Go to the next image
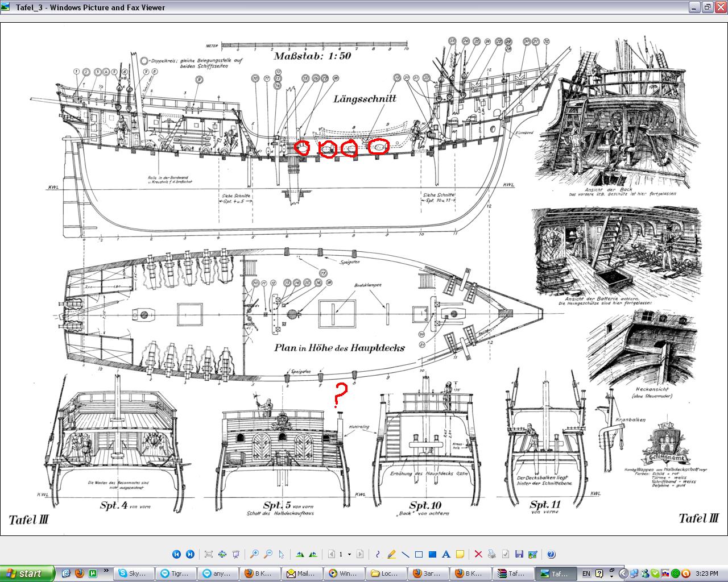 point(190,554)
